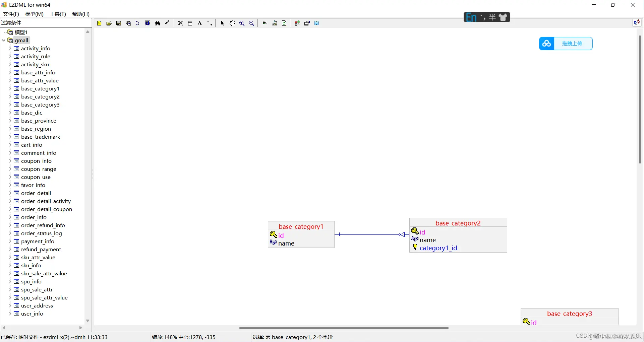Select the text label A tool
The width and height of the screenshot is (644, 342).
200,23
